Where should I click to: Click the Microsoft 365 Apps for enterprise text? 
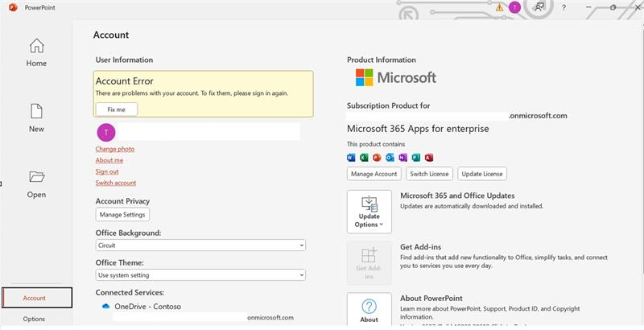418,129
